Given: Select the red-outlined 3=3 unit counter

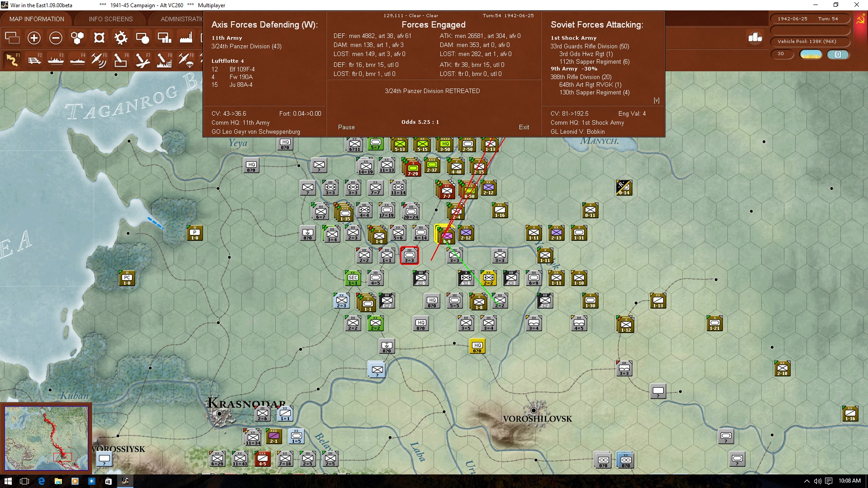Looking at the screenshot, I should (x=410, y=255).
